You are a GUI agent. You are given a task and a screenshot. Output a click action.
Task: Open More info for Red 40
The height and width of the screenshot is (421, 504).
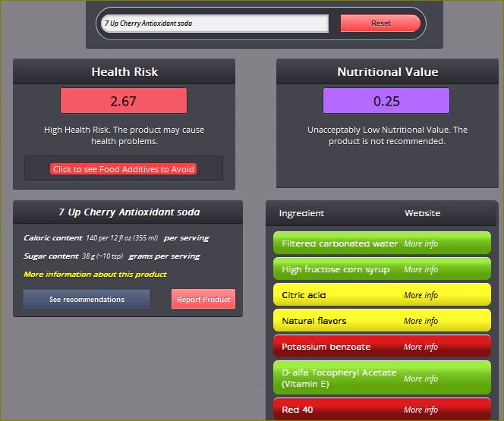tap(421, 410)
